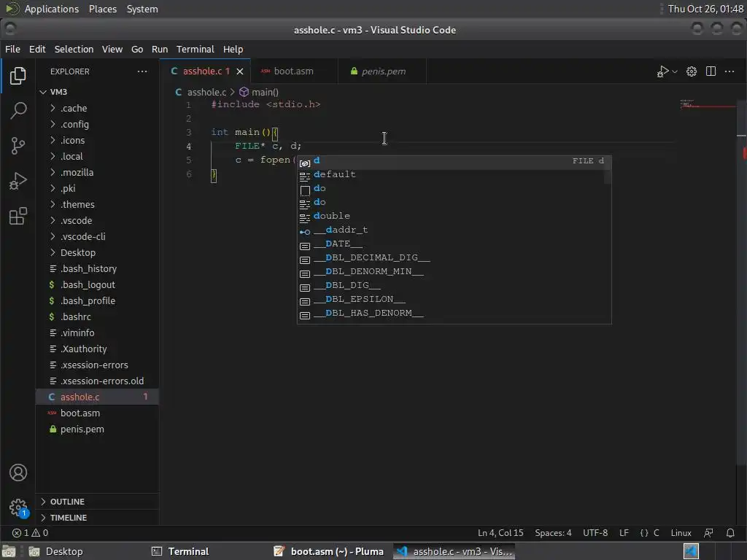The height and width of the screenshot is (560, 747).
Task: Expand the .pki folder
Action: point(97,189)
